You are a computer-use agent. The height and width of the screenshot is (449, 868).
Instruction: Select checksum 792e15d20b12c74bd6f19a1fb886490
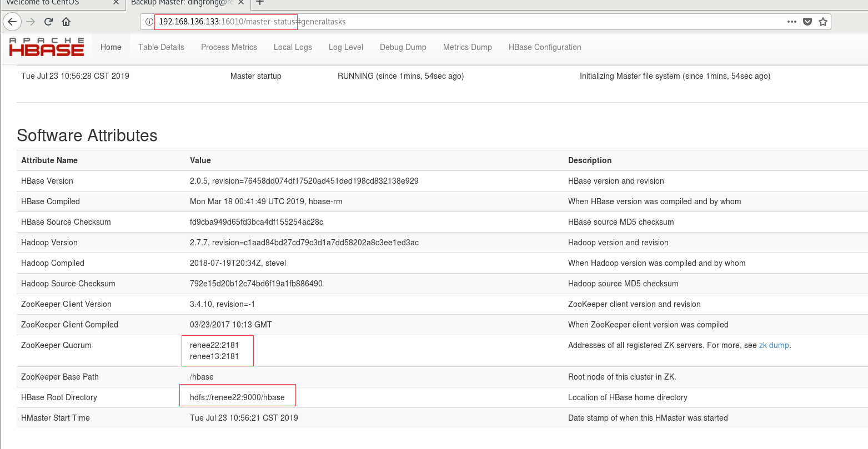click(256, 284)
